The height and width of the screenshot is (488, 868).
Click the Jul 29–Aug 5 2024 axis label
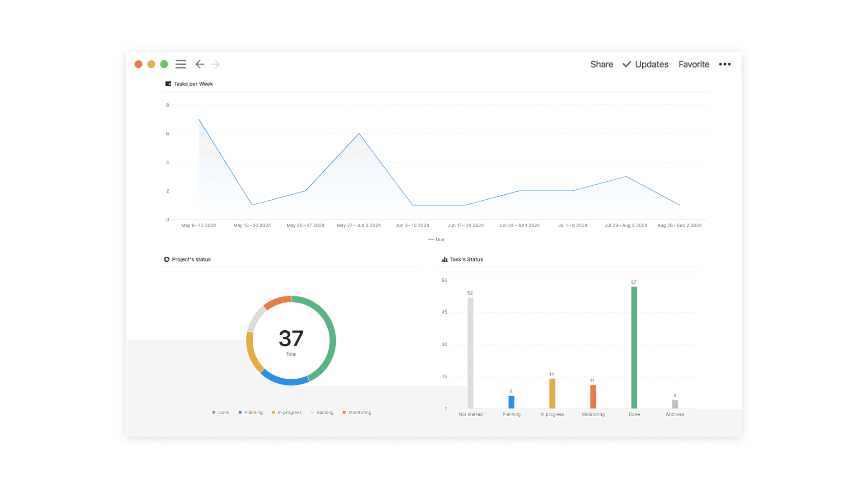626,225
